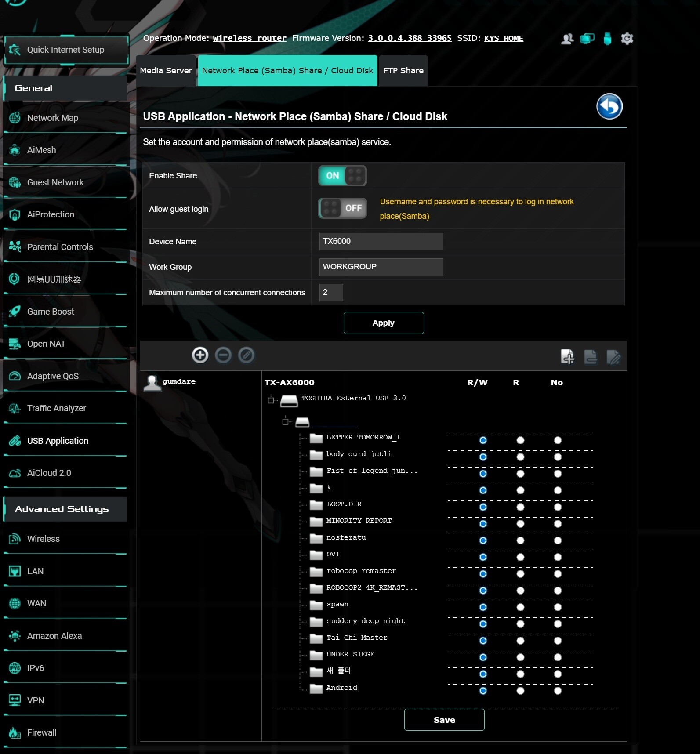Click the Game Boost rocket icon
The image size is (700, 754).
(15, 312)
